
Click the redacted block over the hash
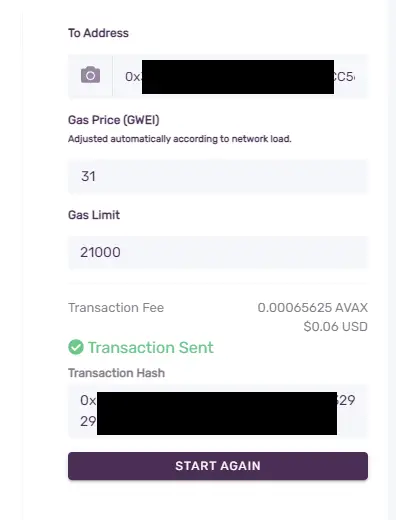217,413
